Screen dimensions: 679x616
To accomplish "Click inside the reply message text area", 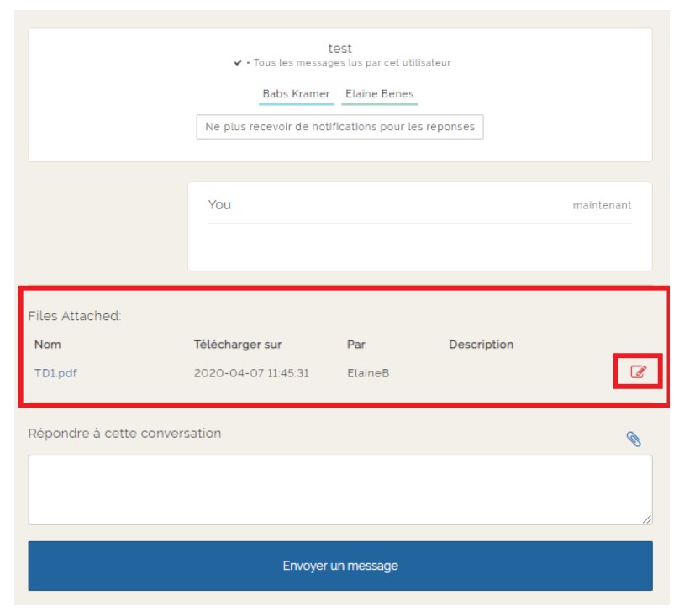I will tap(339, 490).
